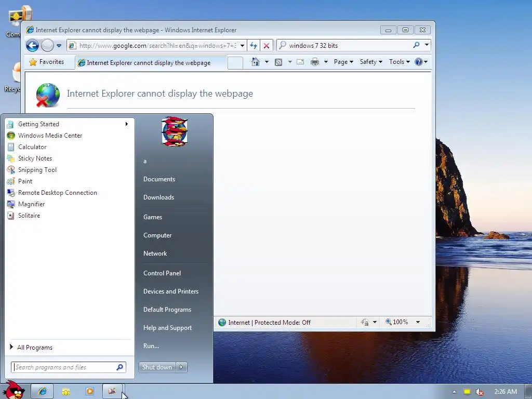Open the search provider dropdown arrow
This screenshot has height=399, width=532.
[x=427, y=45]
